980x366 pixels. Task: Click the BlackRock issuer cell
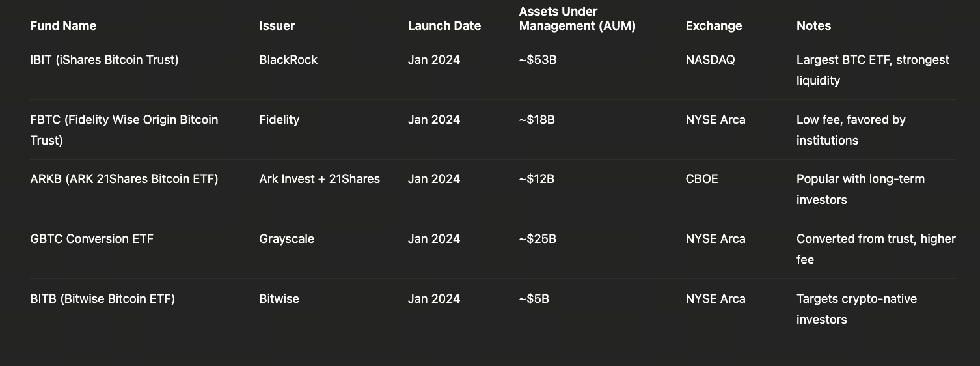tap(288, 60)
